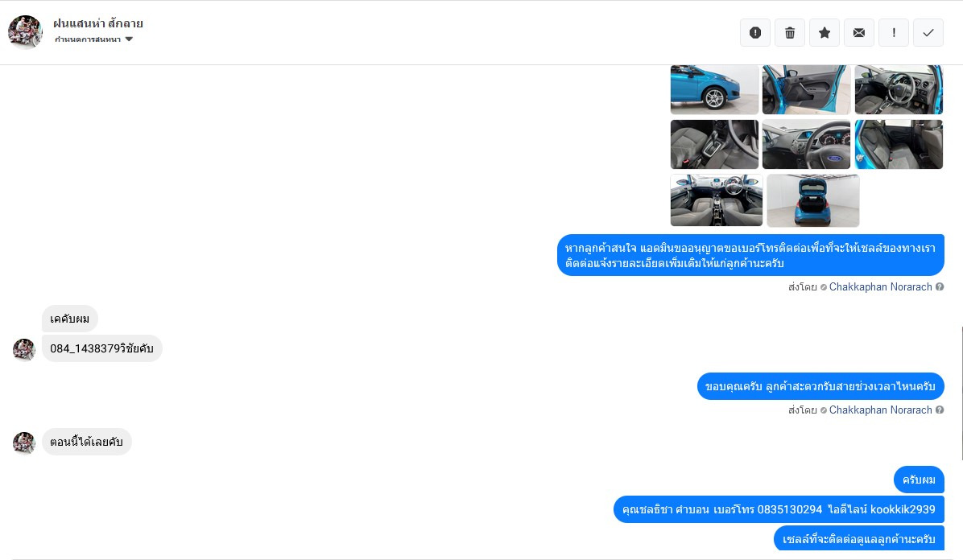View the steering wheel Ford logo photo

806,144
